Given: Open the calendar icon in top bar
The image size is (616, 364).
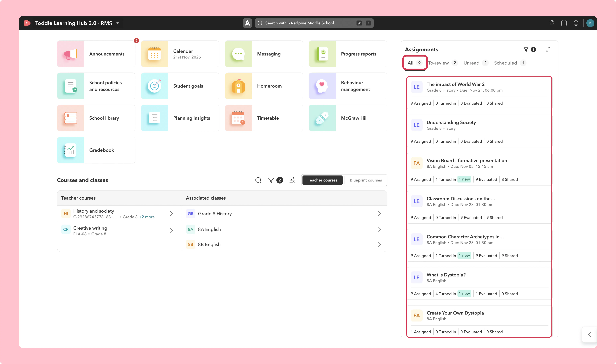Looking at the screenshot, I should 564,23.
